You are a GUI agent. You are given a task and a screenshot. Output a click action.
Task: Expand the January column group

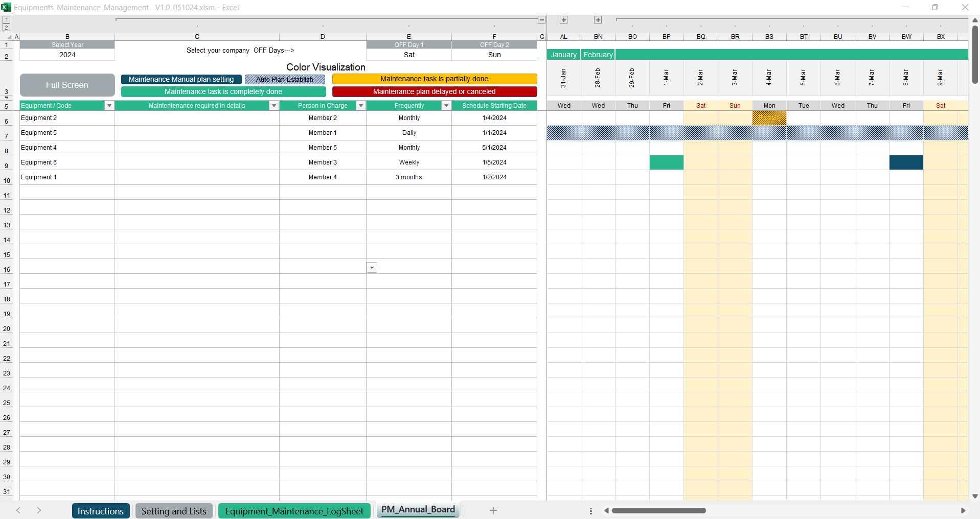[563, 20]
